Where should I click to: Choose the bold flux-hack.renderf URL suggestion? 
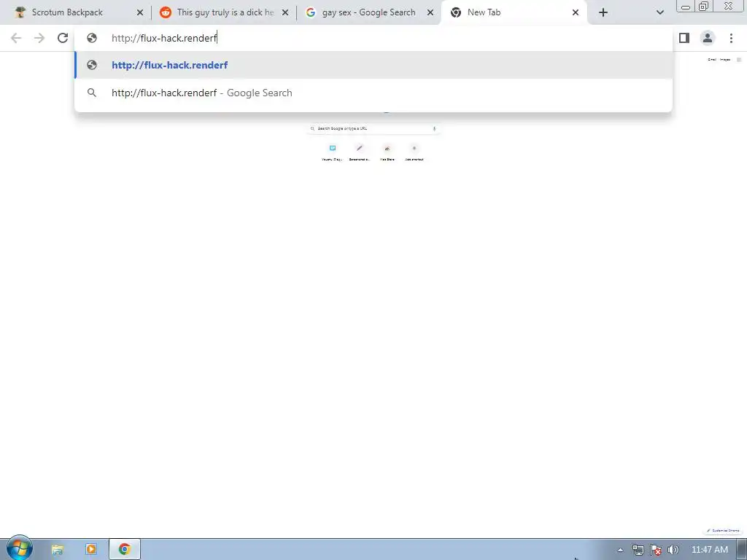click(373, 65)
